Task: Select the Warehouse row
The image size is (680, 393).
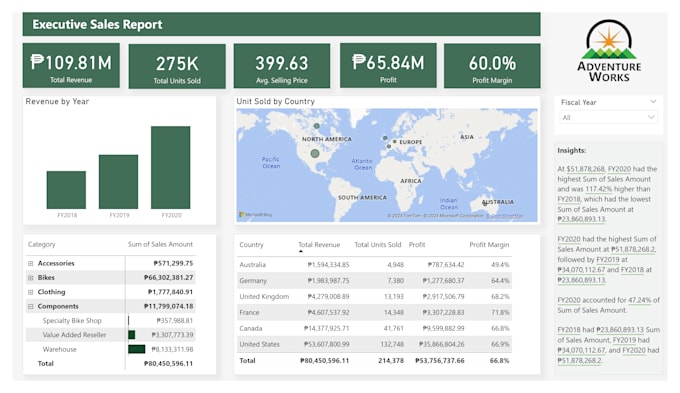Action: coord(111,349)
